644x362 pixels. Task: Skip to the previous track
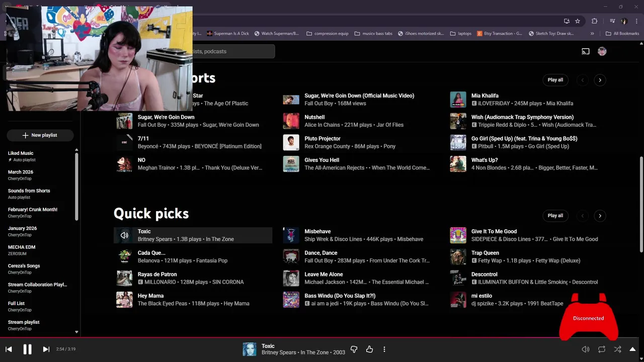(x=9, y=349)
